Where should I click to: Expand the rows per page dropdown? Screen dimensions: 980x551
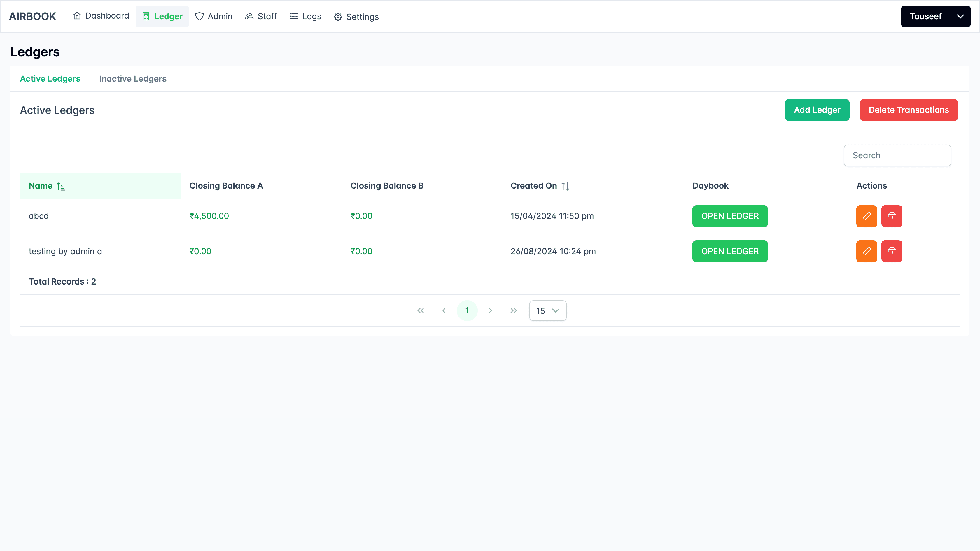pos(547,311)
